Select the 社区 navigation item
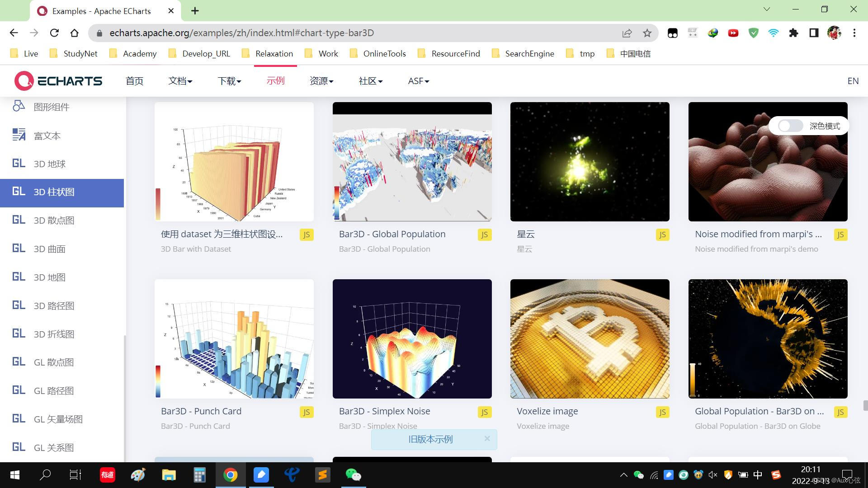 370,81
